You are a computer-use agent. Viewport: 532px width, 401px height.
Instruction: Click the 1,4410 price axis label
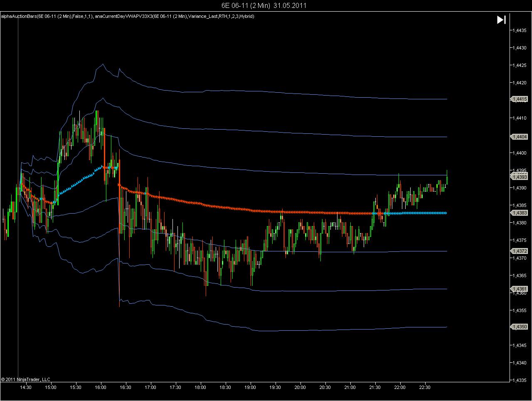coord(520,118)
